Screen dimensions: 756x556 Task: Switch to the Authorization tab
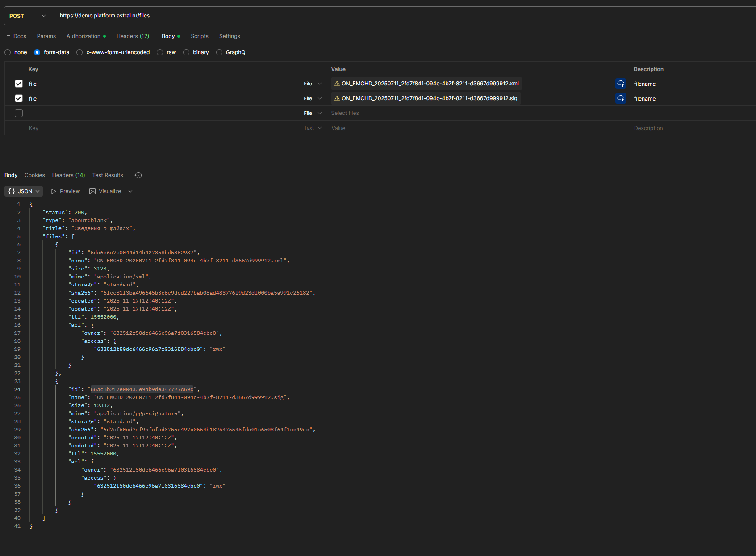84,36
